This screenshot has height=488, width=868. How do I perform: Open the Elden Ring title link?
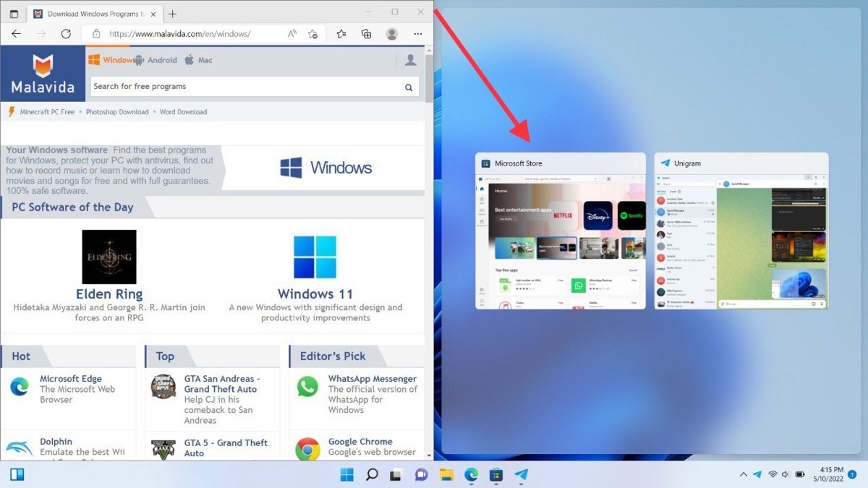(x=109, y=294)
